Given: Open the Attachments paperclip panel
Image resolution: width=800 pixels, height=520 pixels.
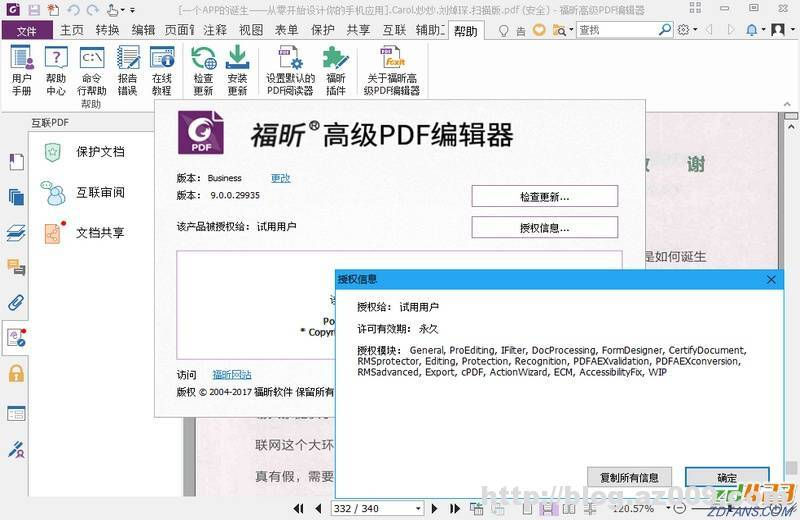Looking at the screenshot, I should [x=16, y=302].
